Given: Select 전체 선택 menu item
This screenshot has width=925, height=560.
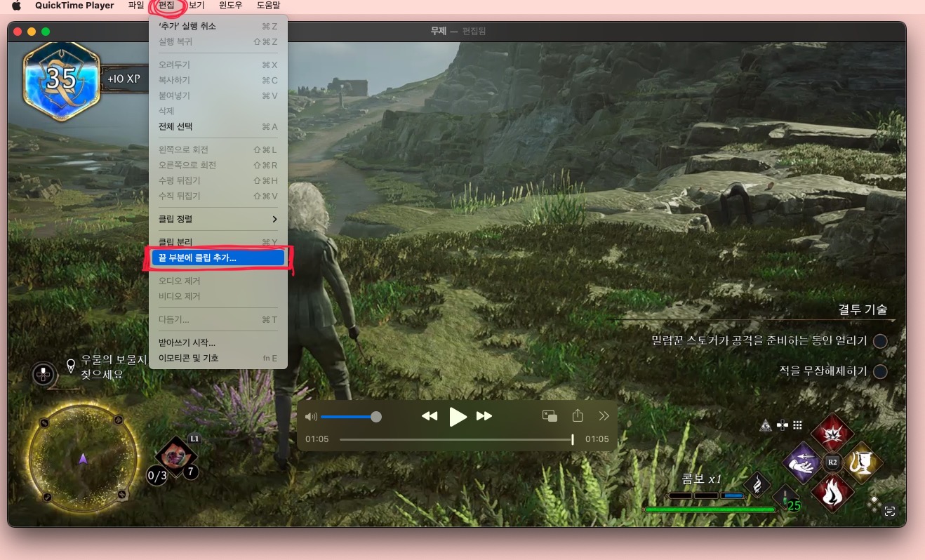Looking at the screenshot, I should 218,126.
